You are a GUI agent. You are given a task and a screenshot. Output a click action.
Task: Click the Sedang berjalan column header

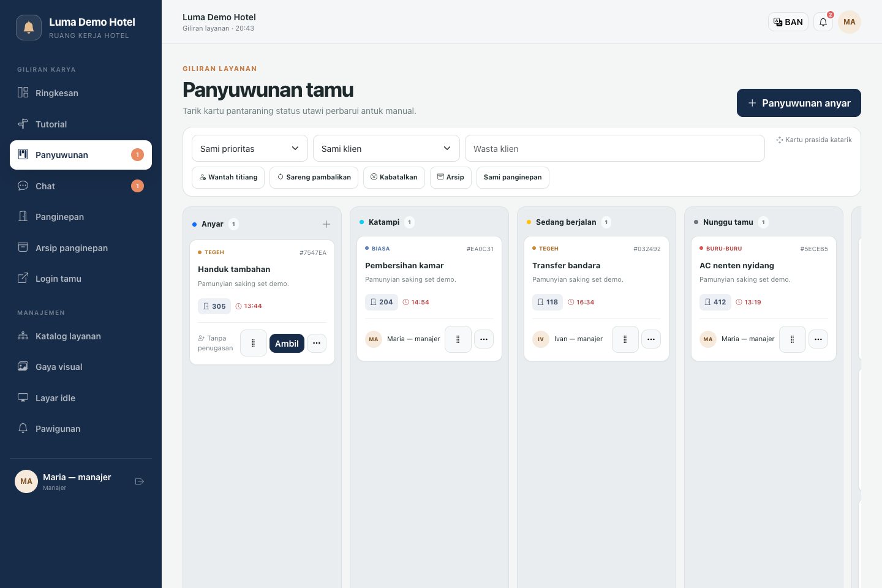[x=566, y=222]
